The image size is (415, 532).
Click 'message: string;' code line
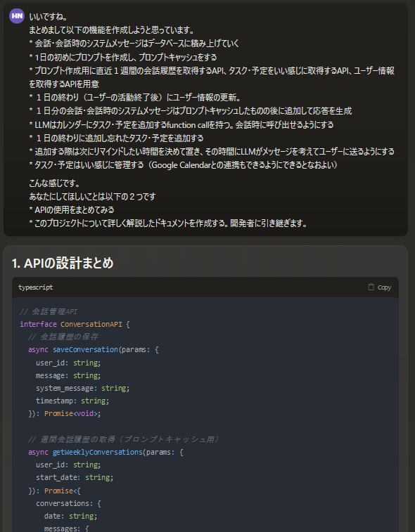68,375
